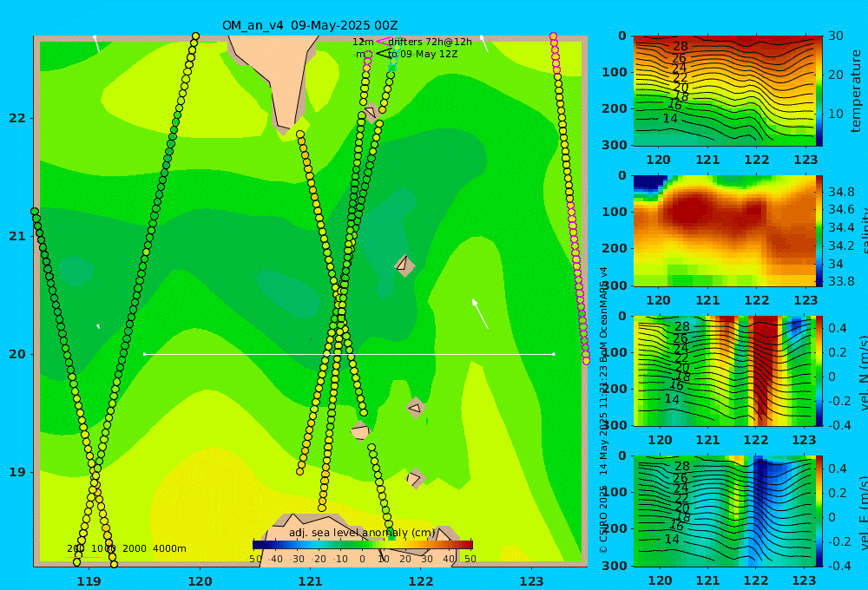868x590 pixels.
Task: Click the latitude 22 label on the map axis
Action: [17, 118]
